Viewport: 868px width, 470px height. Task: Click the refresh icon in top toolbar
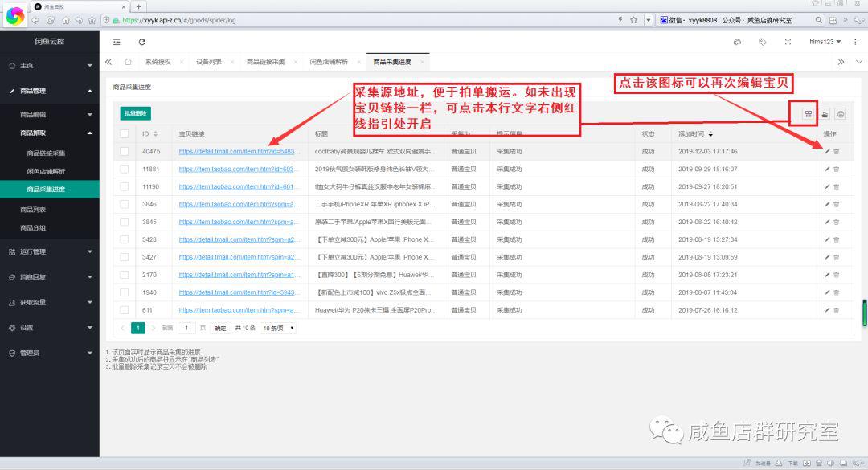[142, 42]
